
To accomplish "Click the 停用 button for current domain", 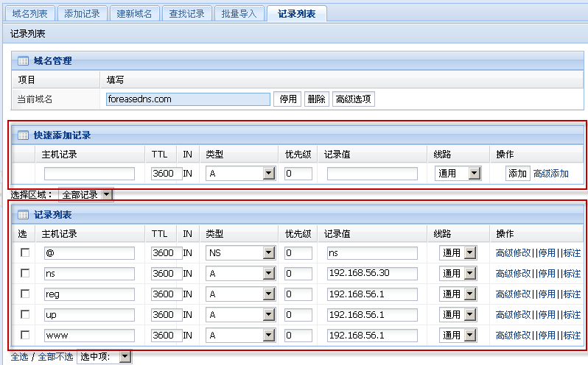I will pyautogui.click(x=287, y=99).
